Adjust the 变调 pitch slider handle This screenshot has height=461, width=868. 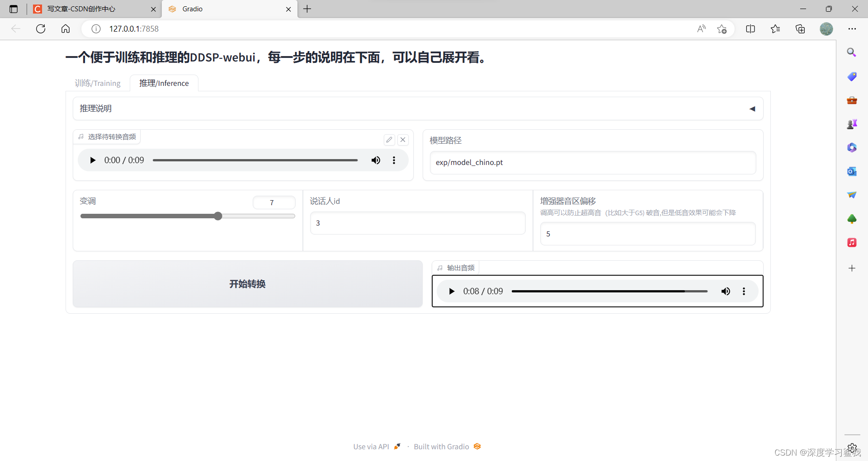pyautogui.click(x=218, y=216)
